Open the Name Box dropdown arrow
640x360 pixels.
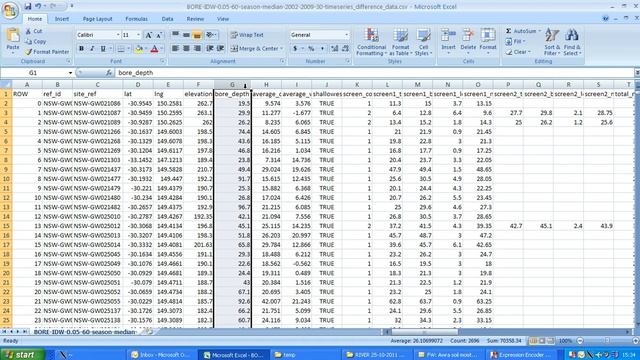70,73
